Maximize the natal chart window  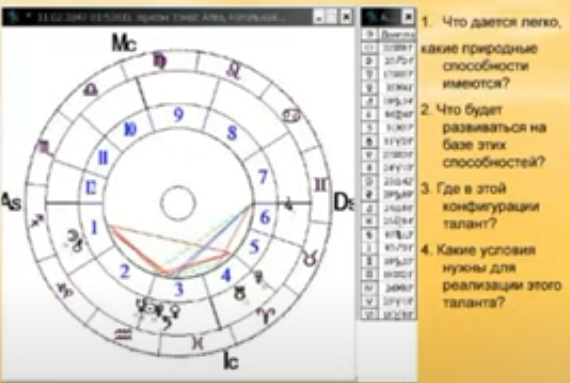[332, 17]
